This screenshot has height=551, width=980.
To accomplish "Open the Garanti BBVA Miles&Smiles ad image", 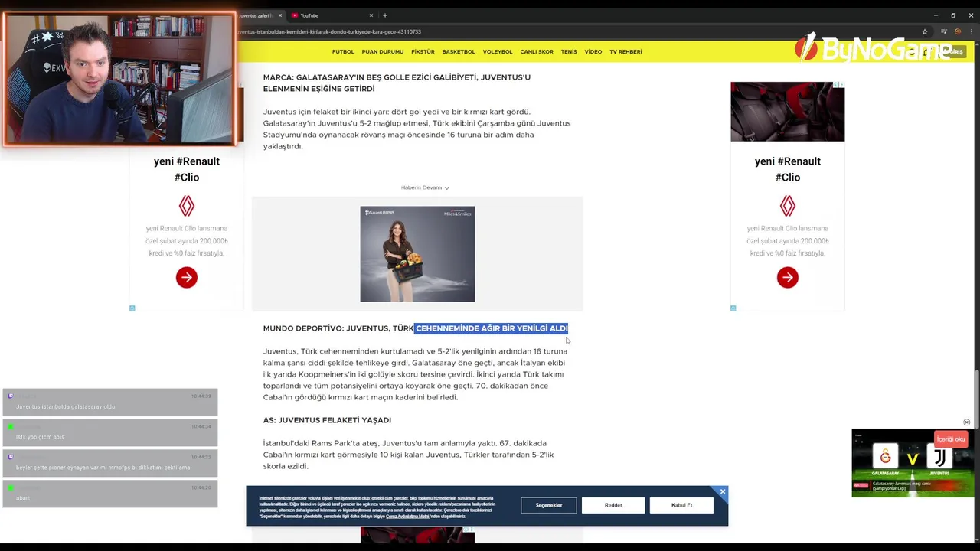I will [417, 254].
